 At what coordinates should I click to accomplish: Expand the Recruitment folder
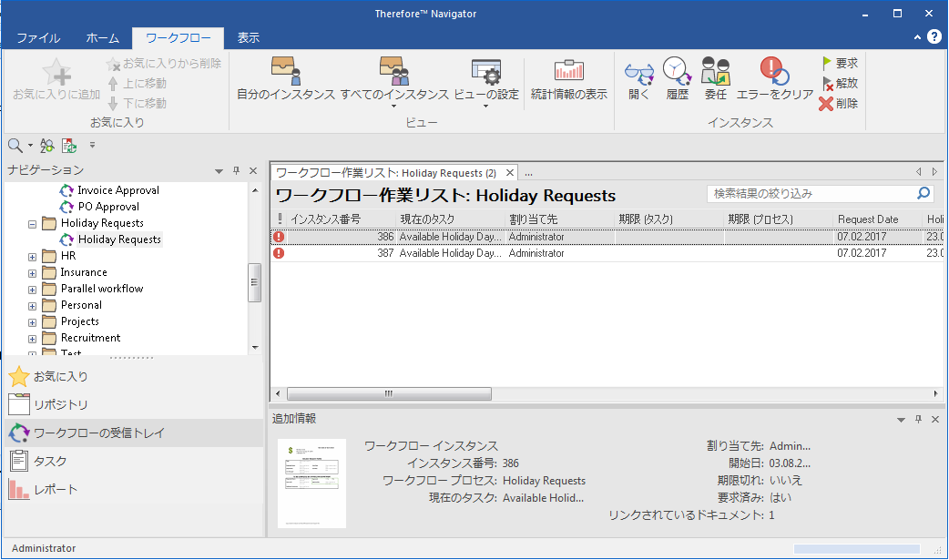pyautogui.click(x=32, y=339)
